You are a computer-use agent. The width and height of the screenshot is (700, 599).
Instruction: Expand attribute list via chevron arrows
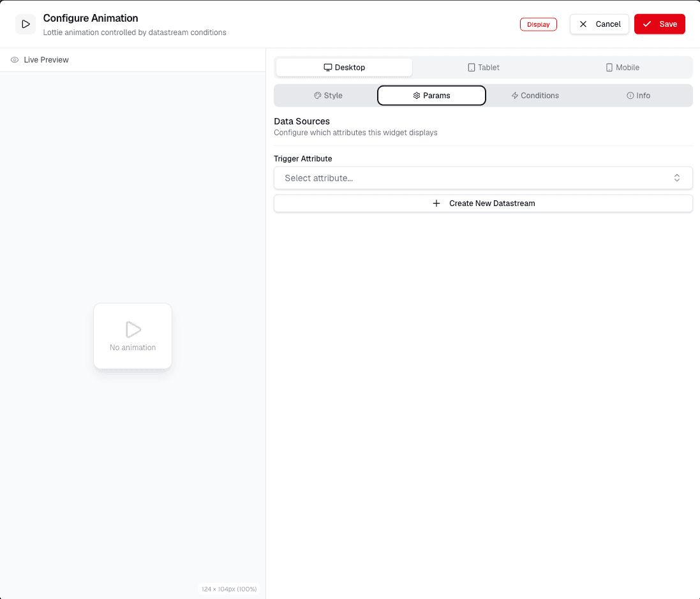677,178
